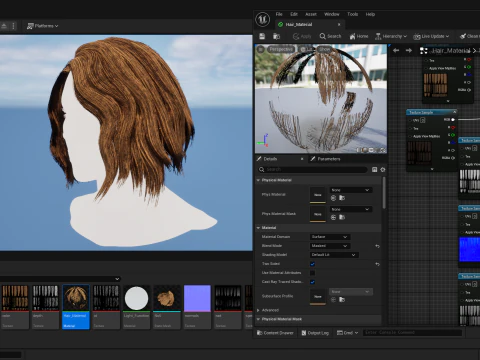
Task: Reset Two Sided to default
Action: coord(377,264)
